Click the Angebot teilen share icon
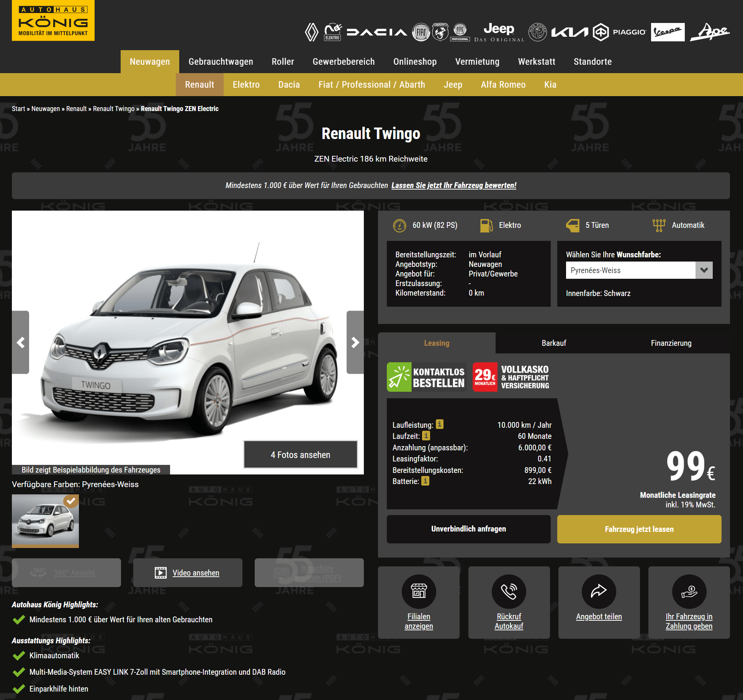This screenshot has width=743, height=700. (599, 591)
